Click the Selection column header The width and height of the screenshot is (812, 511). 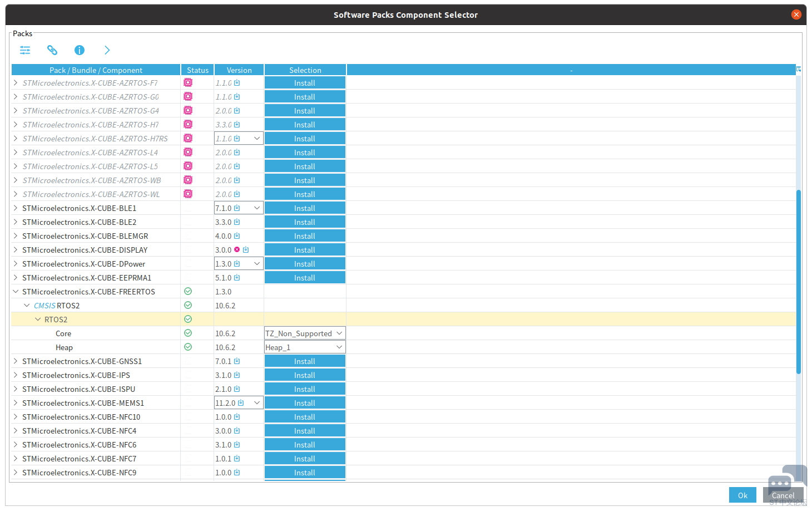[x=305, y=70]
